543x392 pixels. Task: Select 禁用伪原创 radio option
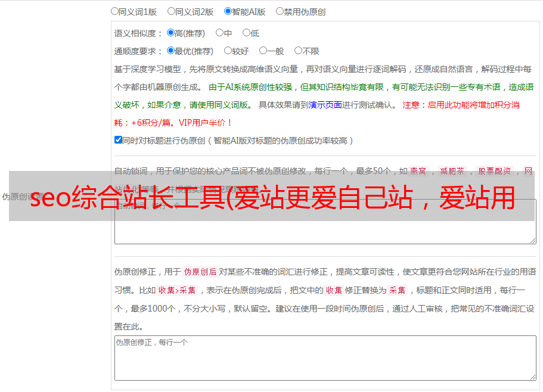click(280, 11)
